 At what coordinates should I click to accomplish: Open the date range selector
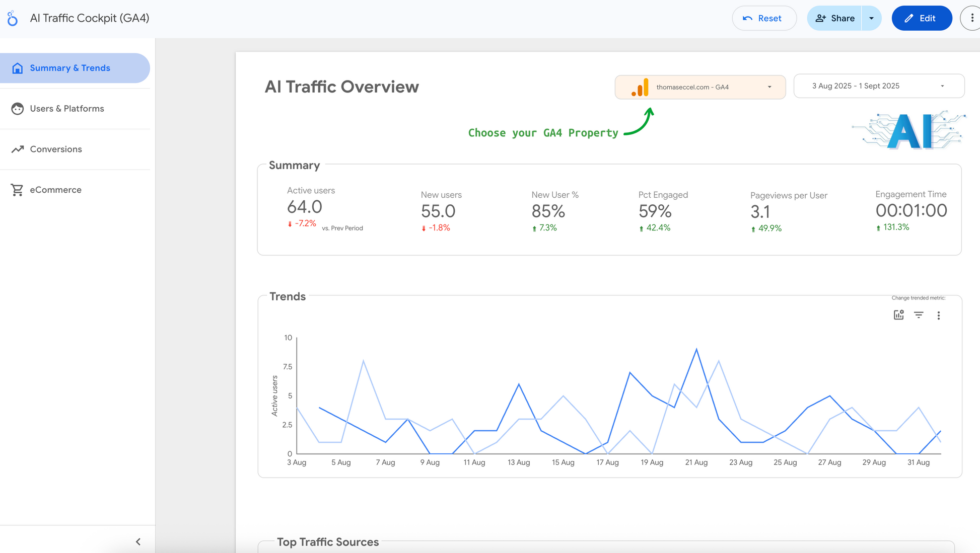tap(879, 86)
